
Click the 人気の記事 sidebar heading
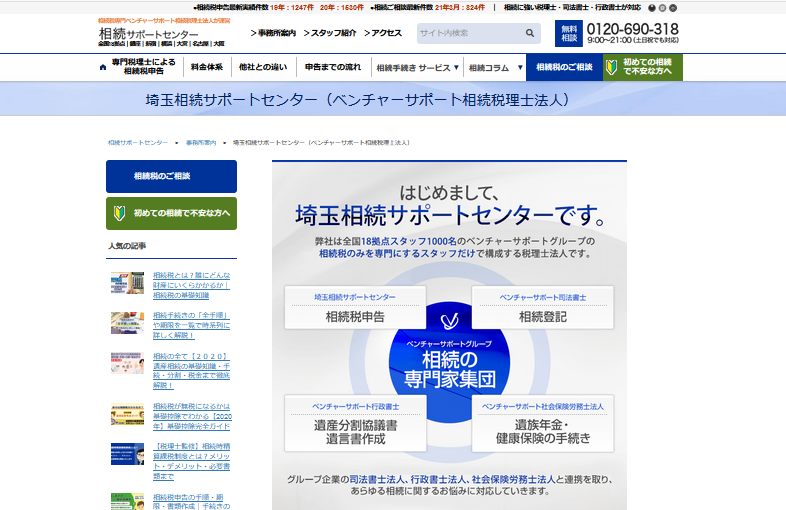127,246
